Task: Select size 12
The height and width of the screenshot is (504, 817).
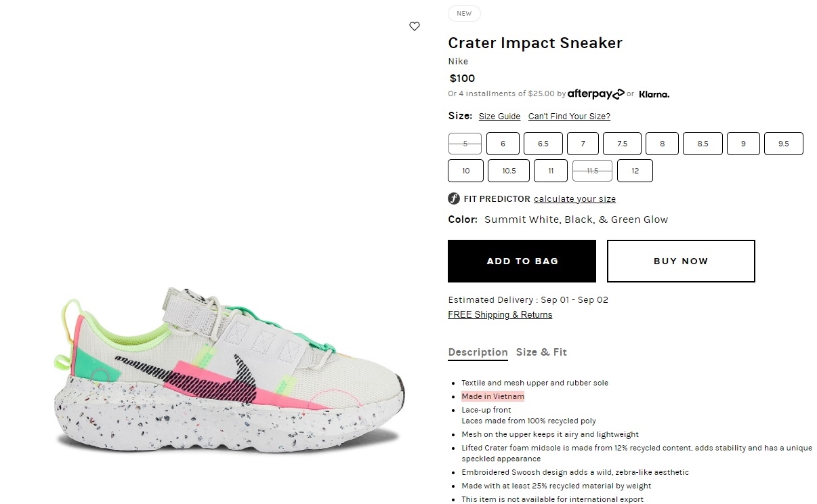Action: pyautogui.click(x=635, y=171)
